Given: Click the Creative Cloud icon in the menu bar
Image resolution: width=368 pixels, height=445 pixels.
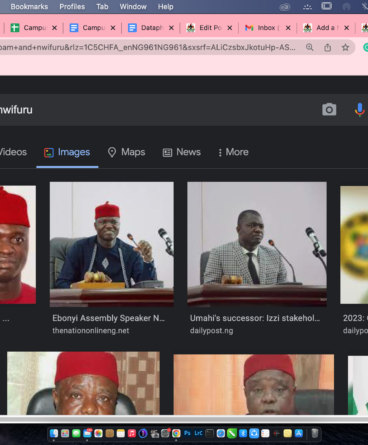Looking at the screenshot, I should (x=285, y=7).
